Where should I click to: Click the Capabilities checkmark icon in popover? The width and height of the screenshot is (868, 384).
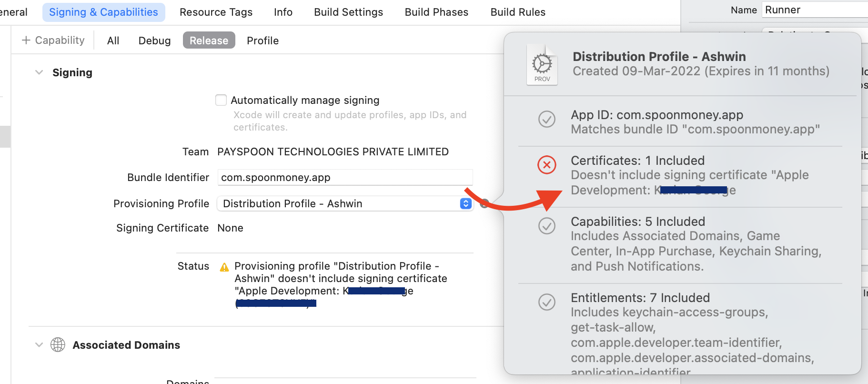pos(546,226)
